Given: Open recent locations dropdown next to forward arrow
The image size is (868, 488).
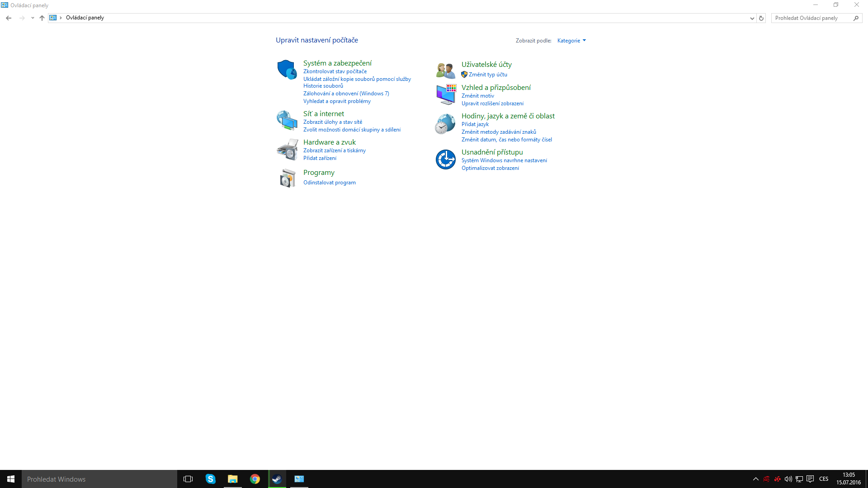Looking at the screenshot, I should (x=33, y=18).
